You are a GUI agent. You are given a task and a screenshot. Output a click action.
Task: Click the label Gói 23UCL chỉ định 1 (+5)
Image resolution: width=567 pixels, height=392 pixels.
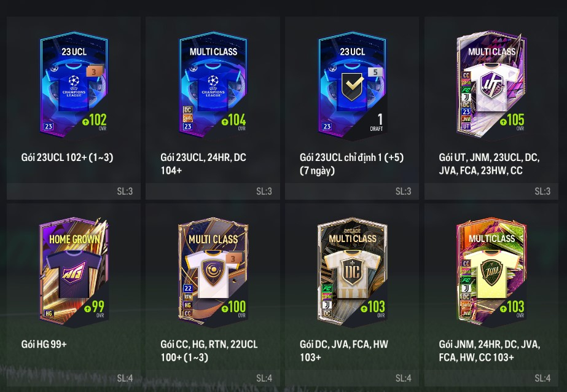coord(351,157)
